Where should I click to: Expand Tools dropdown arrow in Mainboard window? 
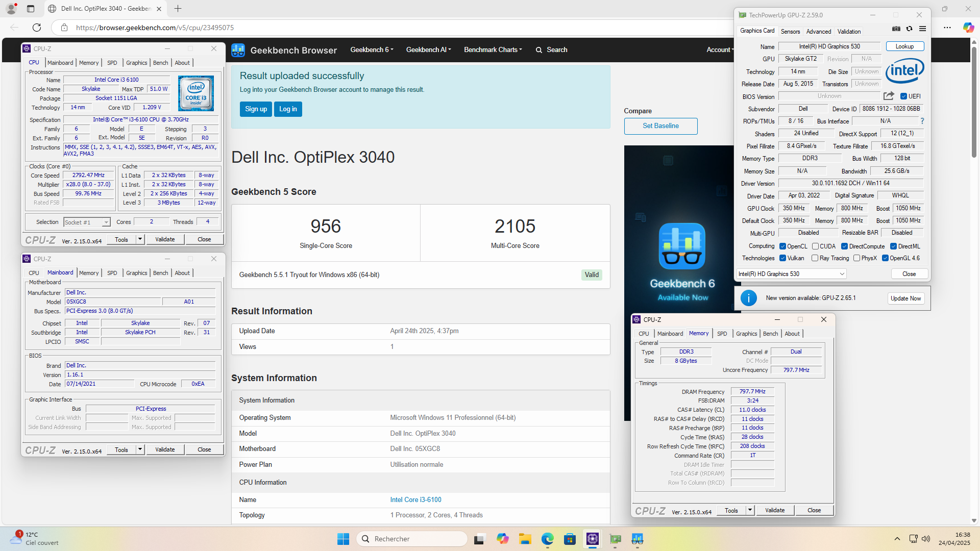coord(140,449)
